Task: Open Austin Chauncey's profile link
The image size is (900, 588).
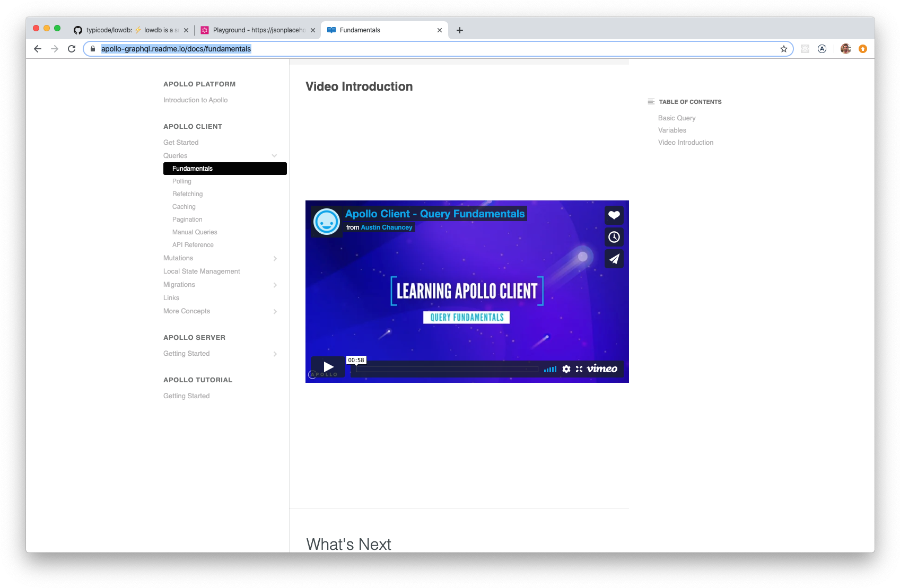Action: tap(387, 227)
